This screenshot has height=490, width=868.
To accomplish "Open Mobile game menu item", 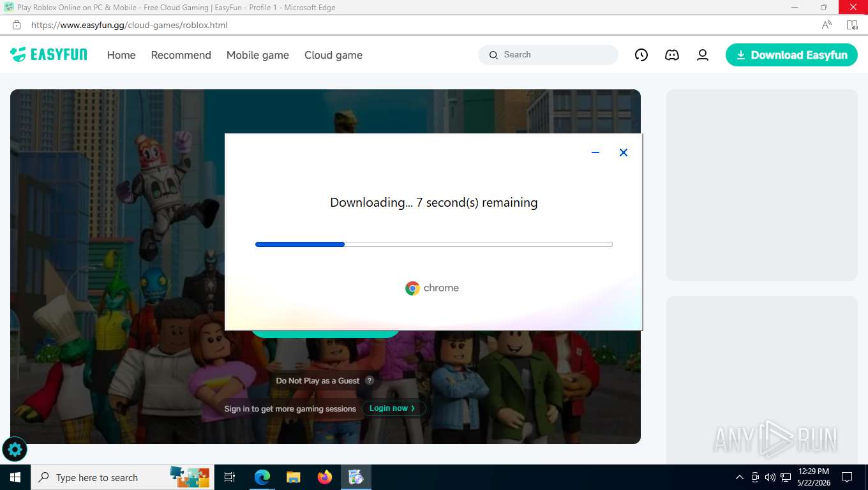I will 258,55.
